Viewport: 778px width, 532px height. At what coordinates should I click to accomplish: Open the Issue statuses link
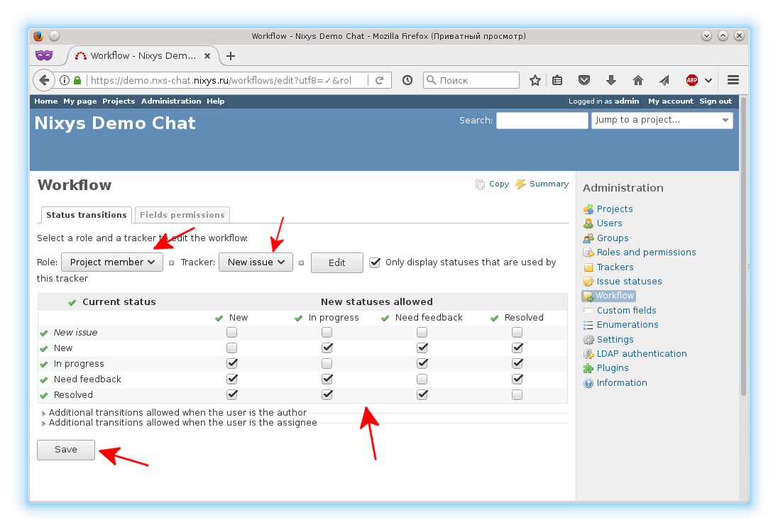(629, 282)
